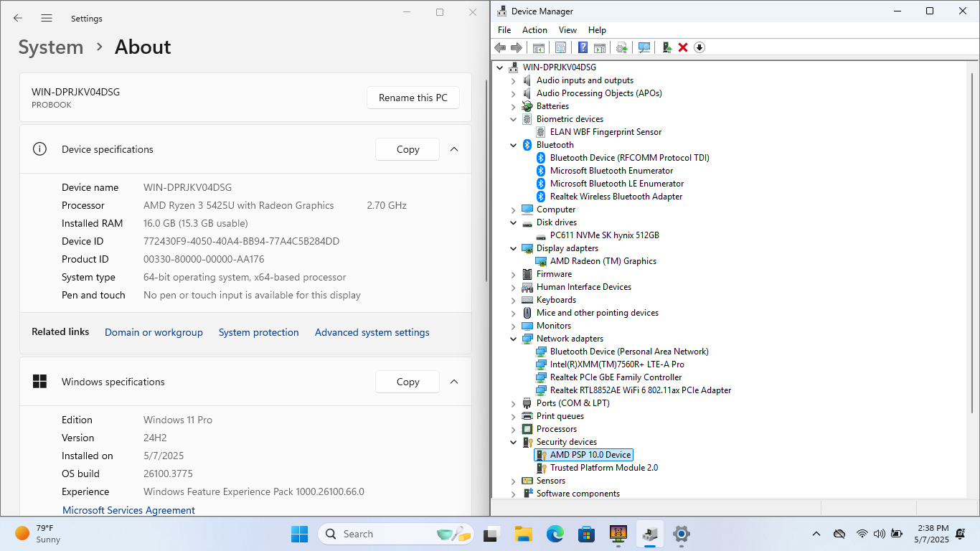This screenshot has width=980, height=551.
Task: Open Advanced system settings link
Action: tap(372, 332)
